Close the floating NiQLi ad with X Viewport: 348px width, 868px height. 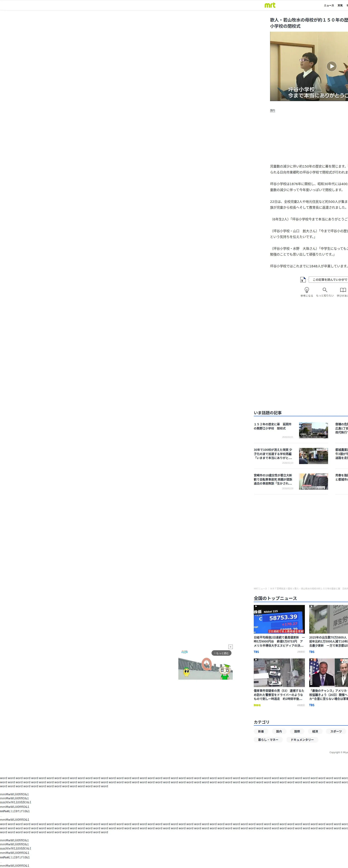point(230,647)
